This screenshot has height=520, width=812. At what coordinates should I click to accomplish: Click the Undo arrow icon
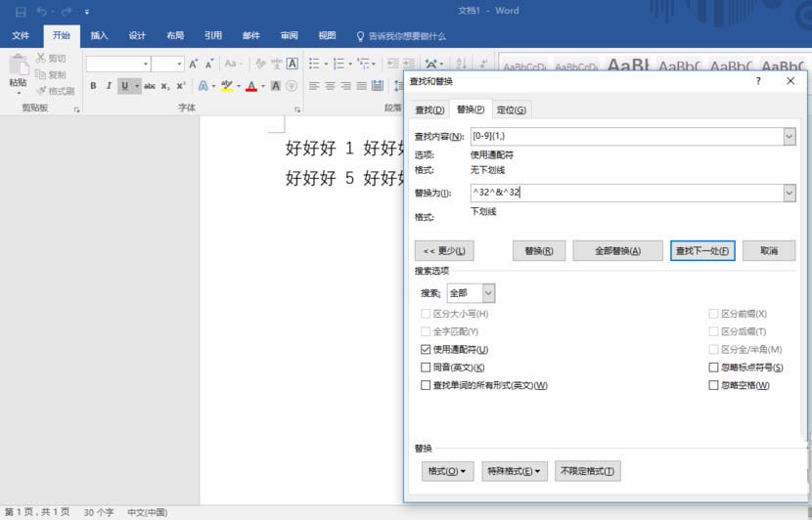click(41, 12)
